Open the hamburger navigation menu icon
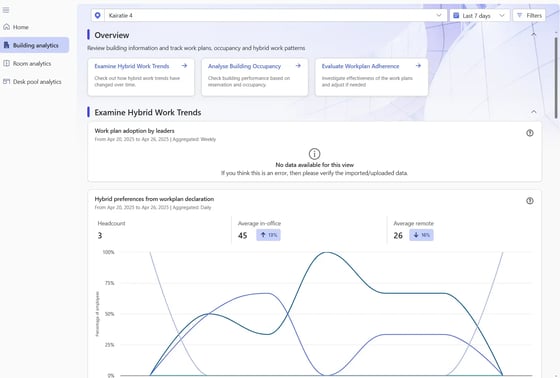The image size is (560, 378). [6, 10]
